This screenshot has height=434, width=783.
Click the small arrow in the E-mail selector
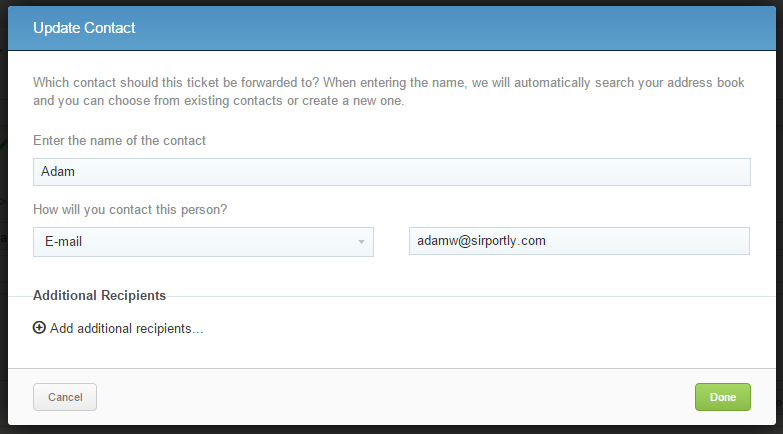[x=361, y=242]
